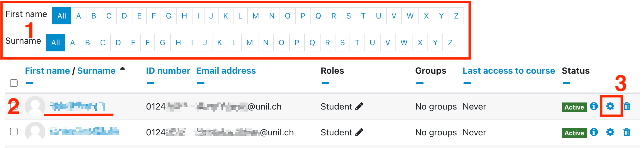The width and height of the screenshot is (644, 148).
Task: Tick the second student's row checkbox
Action: click(14, 132)
